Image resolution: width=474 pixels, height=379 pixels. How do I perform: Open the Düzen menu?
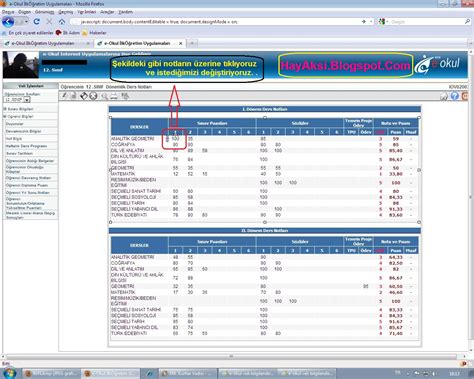coord(25,12)
